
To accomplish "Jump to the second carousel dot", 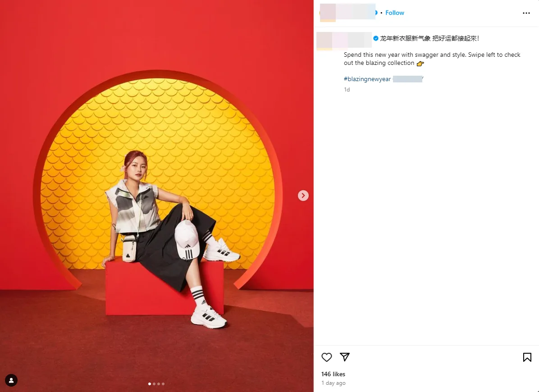I will click(154, 384).
